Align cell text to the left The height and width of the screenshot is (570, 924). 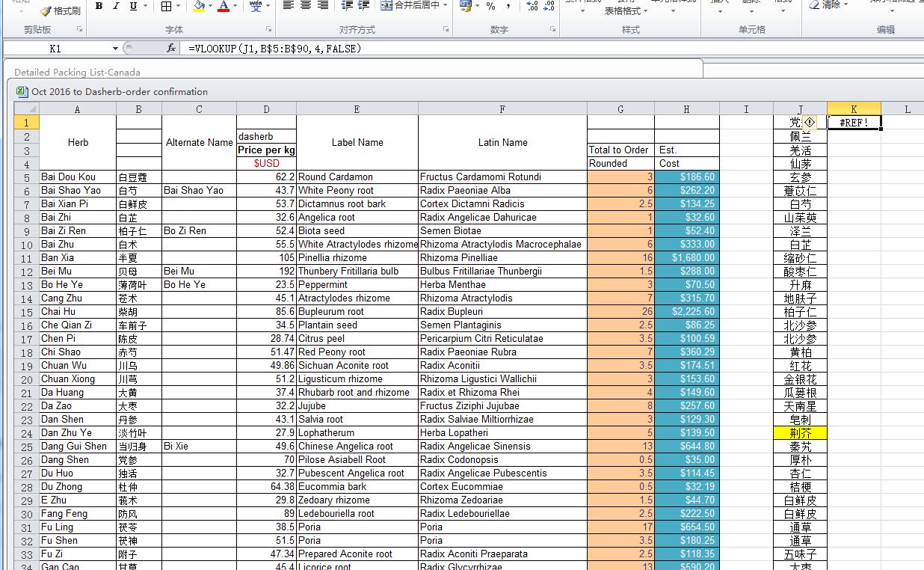pyautogui.click(x=289, y=5)
